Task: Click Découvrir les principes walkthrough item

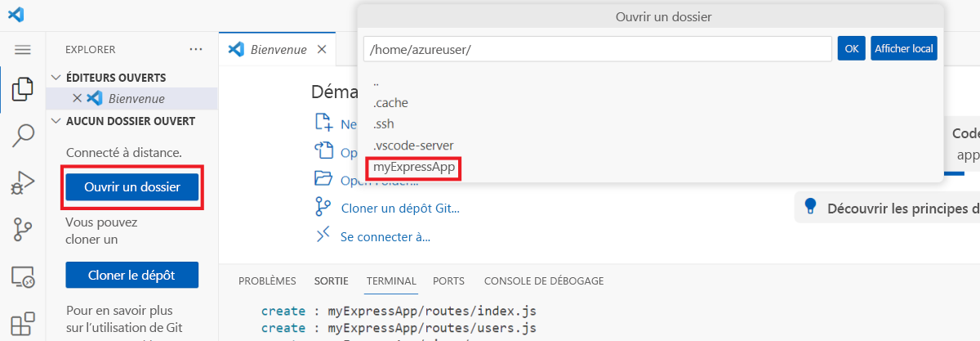Action: tap(888, 207)
